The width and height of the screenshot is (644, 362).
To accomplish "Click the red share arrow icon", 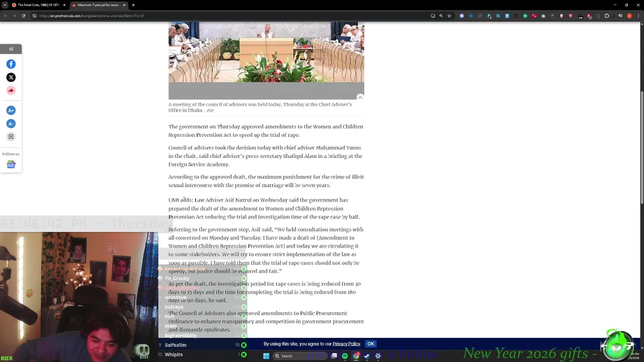I will pyautogui.click(x=11, y=90).
